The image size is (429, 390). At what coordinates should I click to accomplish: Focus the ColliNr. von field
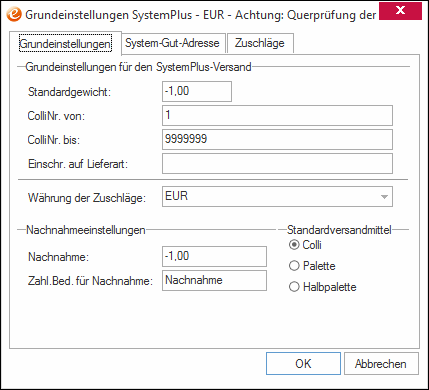pyautogui.click(x=277, y=115)
